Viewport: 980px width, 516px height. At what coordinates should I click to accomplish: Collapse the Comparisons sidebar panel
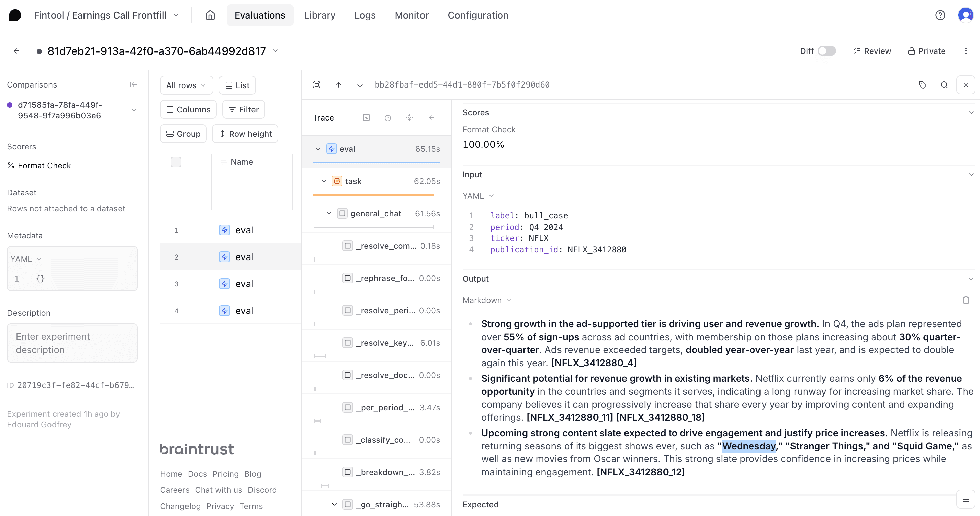click(133, 84)
